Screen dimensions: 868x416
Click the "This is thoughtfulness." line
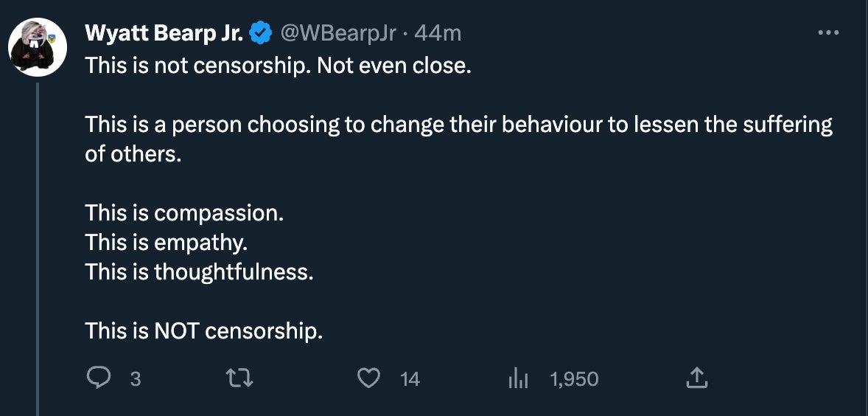pyautogui.click(x=199, y=272)
